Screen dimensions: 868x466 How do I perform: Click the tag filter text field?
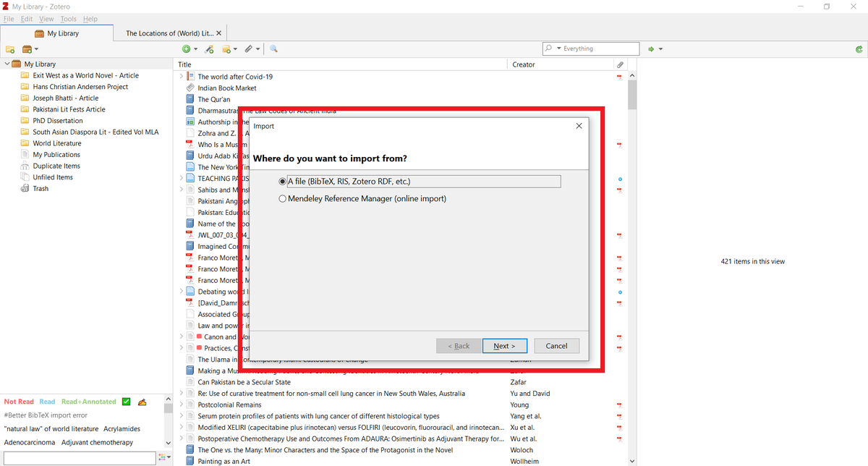tap(79, 458)
